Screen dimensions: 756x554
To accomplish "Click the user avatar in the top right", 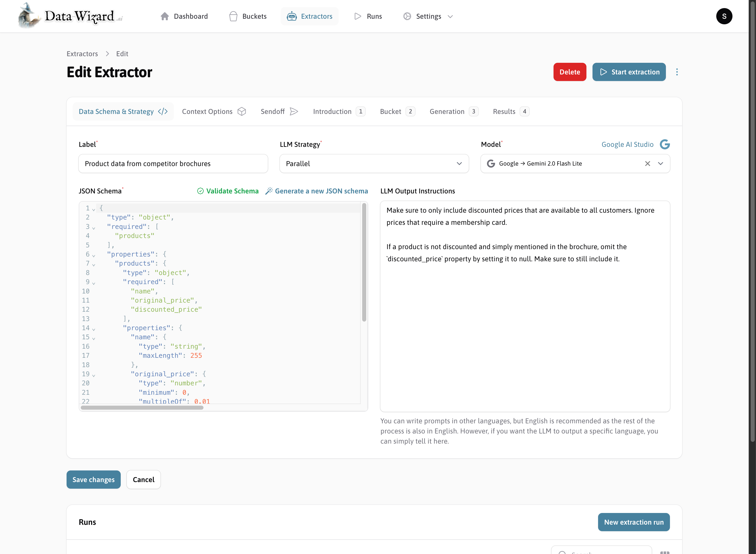I will click(x=724, y=16).
